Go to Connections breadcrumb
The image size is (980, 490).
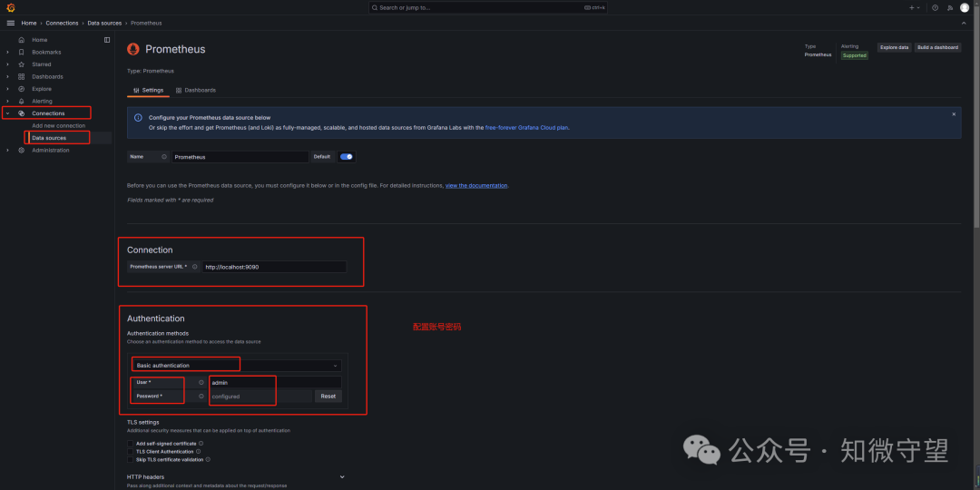pos(62,23)
